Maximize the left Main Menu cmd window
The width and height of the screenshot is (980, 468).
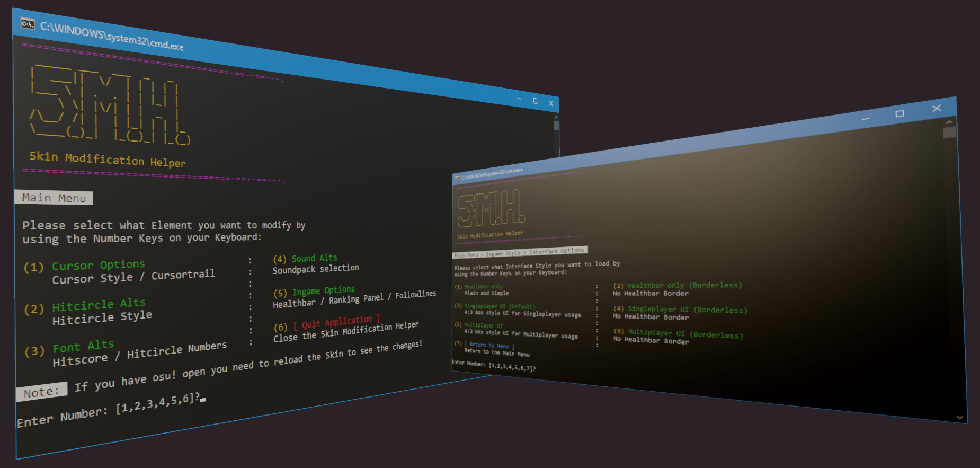[x=535, y=101]
